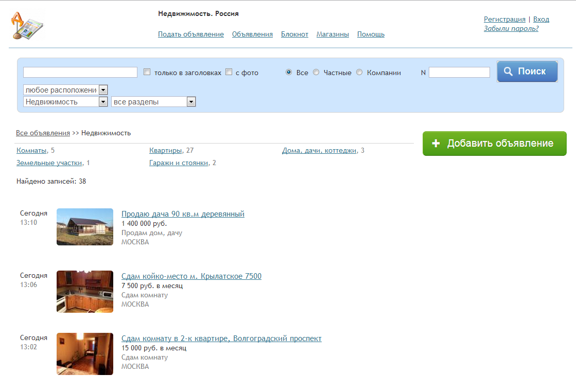
Task: Go to the 'Магазины' menu item
Action: point(333,34)
